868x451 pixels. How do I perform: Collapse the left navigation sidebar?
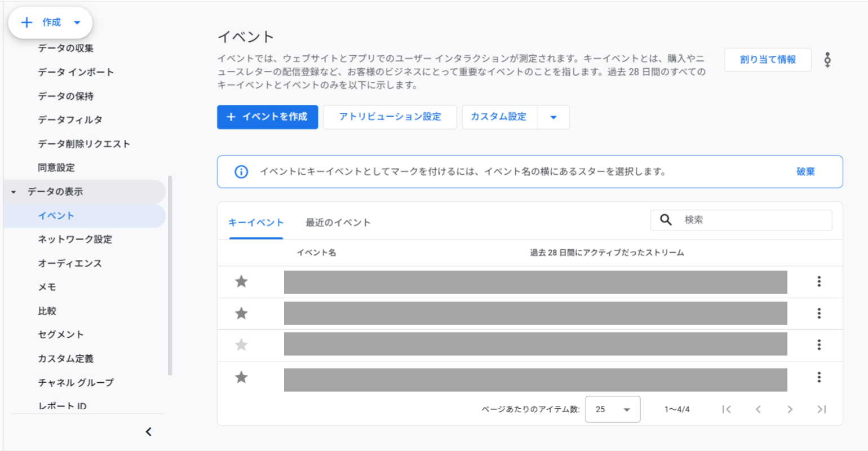(x=148, y=431)
